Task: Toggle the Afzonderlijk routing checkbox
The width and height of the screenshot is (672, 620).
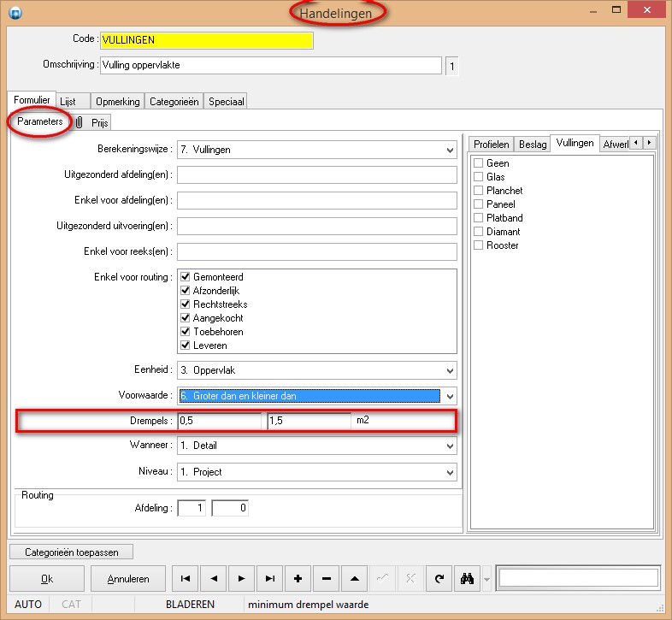Action: [186, 290]
